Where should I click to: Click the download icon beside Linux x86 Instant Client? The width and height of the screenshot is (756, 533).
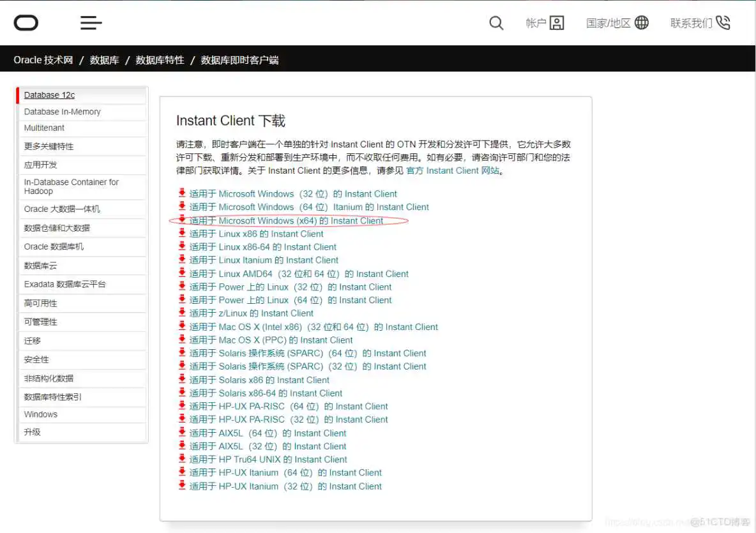tap(181, 234)
